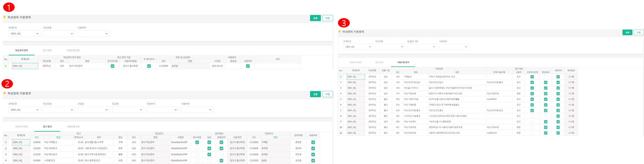Switch to 창고 정의 tab in panel 1

(x=47, y=50)
